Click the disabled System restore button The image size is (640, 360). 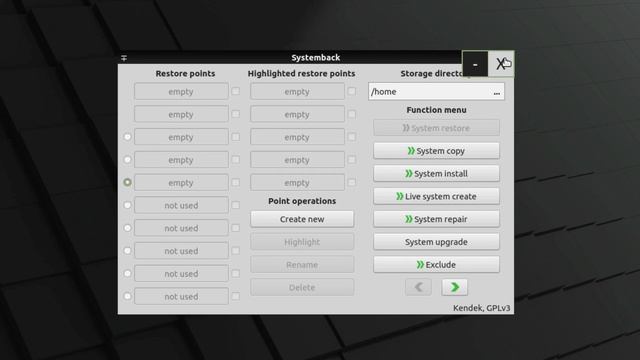coord(436,128)
